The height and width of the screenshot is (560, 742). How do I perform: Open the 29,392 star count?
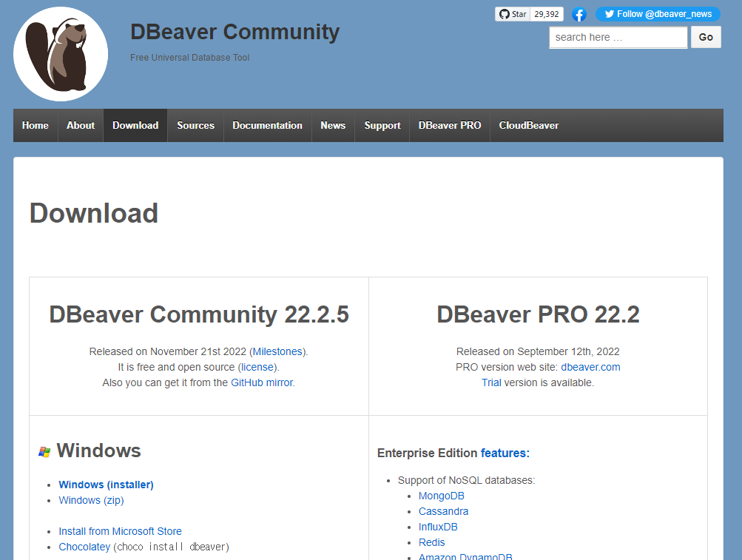547,14
